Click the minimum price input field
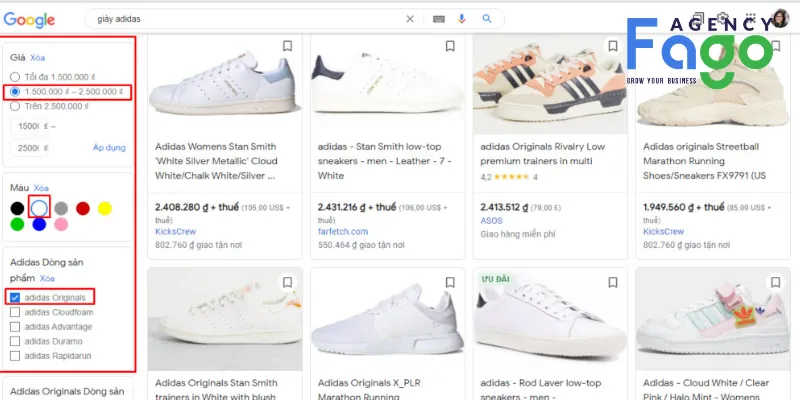The height and width of the screenshot is (400, 800). point(30,127)
